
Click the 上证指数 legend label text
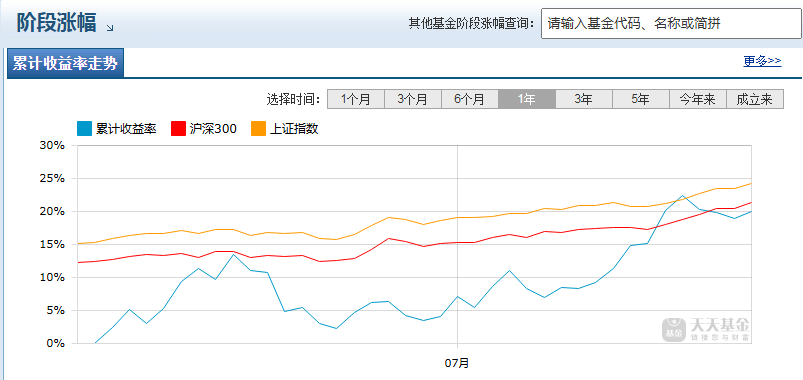click(294, 129)
